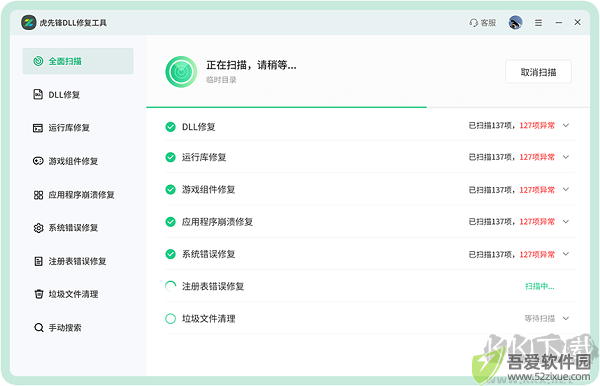Click the 虎先锋DLL修复工具 app logo

pos(29,23)
